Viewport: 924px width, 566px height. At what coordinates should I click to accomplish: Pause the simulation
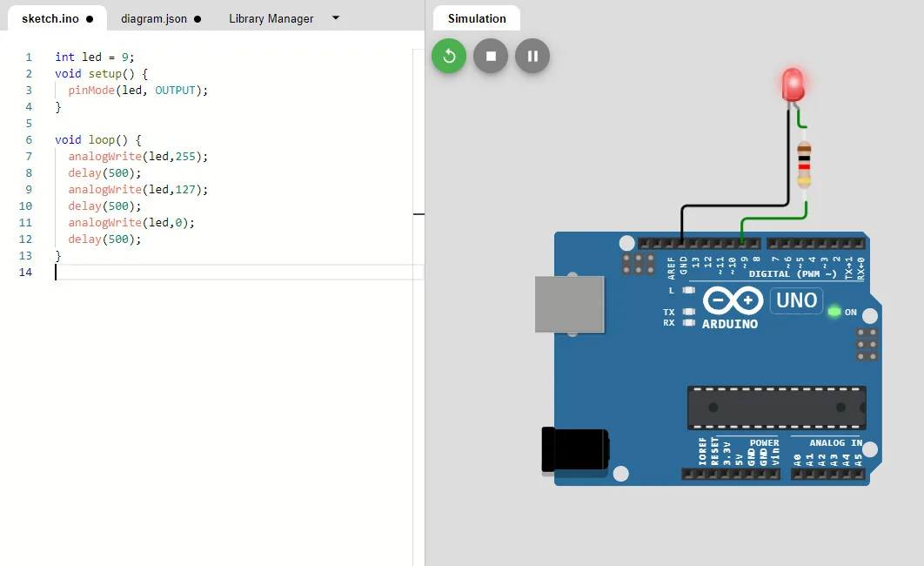532,57
